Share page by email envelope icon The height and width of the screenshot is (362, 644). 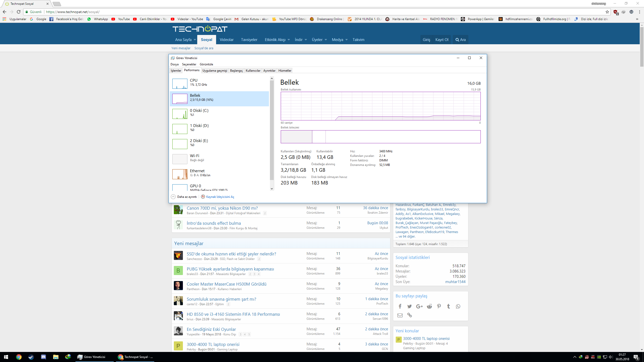[400, 315]
